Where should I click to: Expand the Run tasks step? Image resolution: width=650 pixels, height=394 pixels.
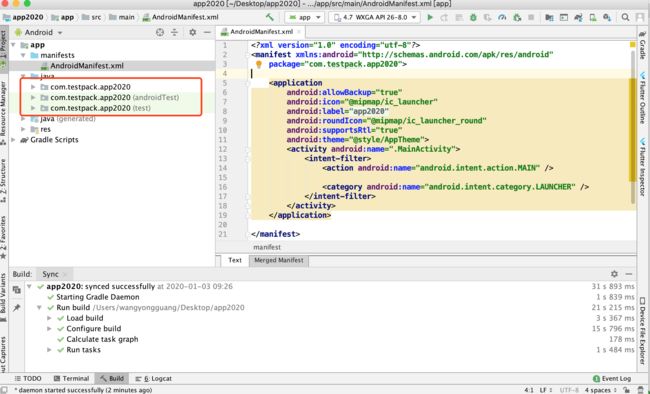pos(49,350)
